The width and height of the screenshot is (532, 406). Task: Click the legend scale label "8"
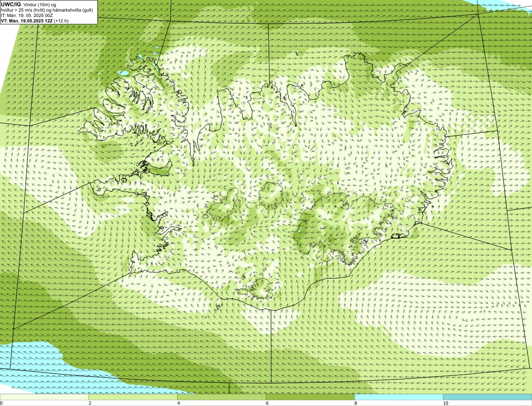pos(356,403)
